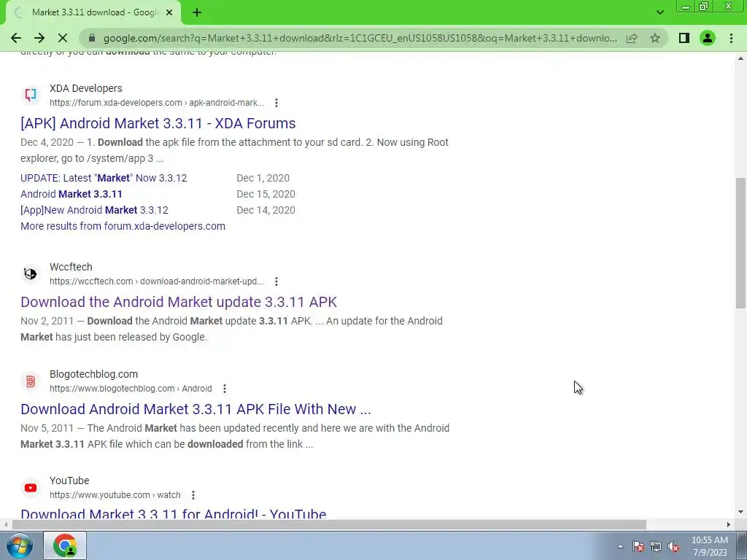
Task: Click the blogotechblog.com URL text
Action: point(131,389)
